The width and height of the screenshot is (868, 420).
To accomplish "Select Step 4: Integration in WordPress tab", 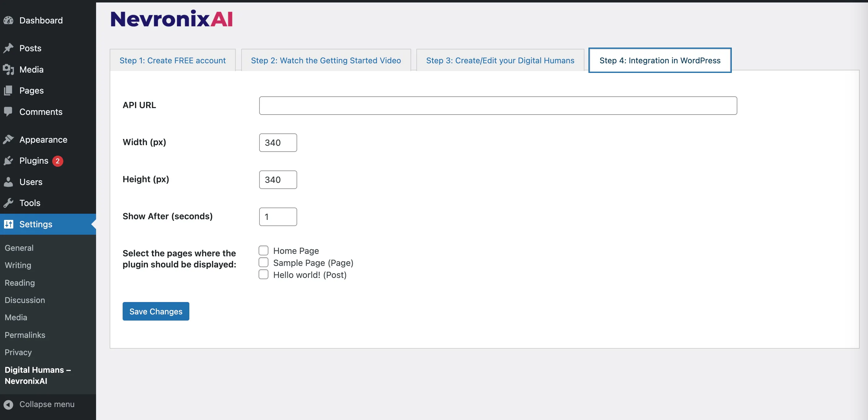I will pos(660,60).
